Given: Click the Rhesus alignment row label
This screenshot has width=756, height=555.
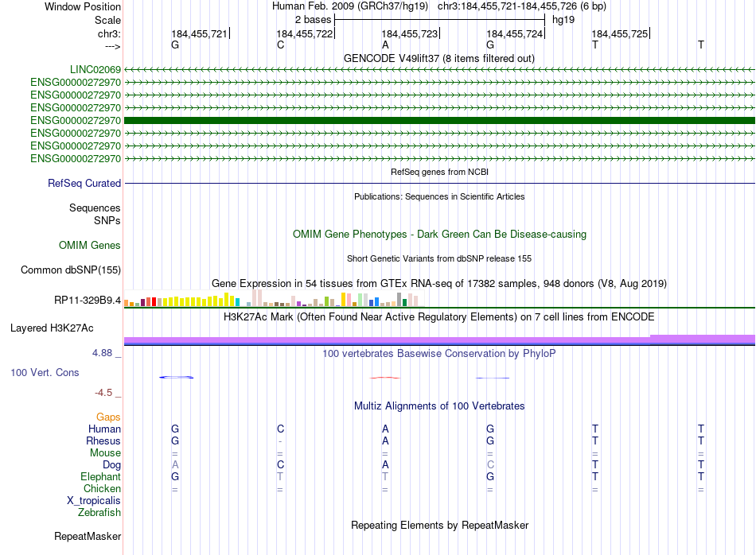Looking at the screenshot, I should (x=103, y=441).
